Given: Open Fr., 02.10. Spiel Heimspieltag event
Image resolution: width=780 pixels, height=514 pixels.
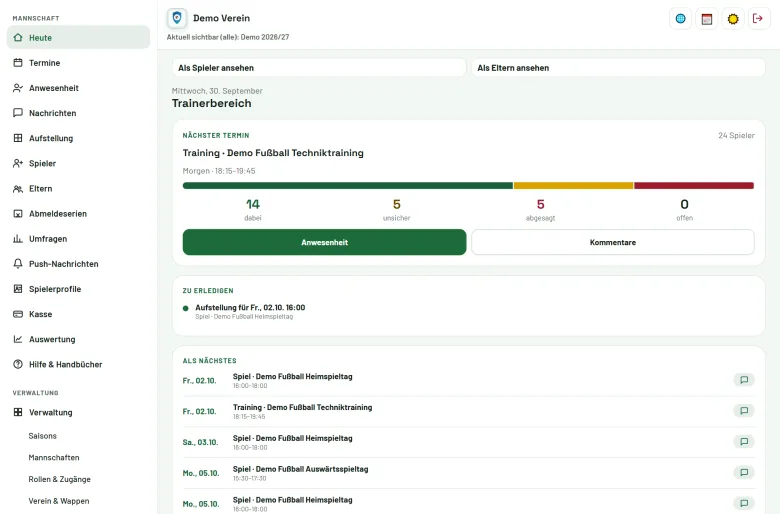Looking at the screenshot, I should pos(469,381).
